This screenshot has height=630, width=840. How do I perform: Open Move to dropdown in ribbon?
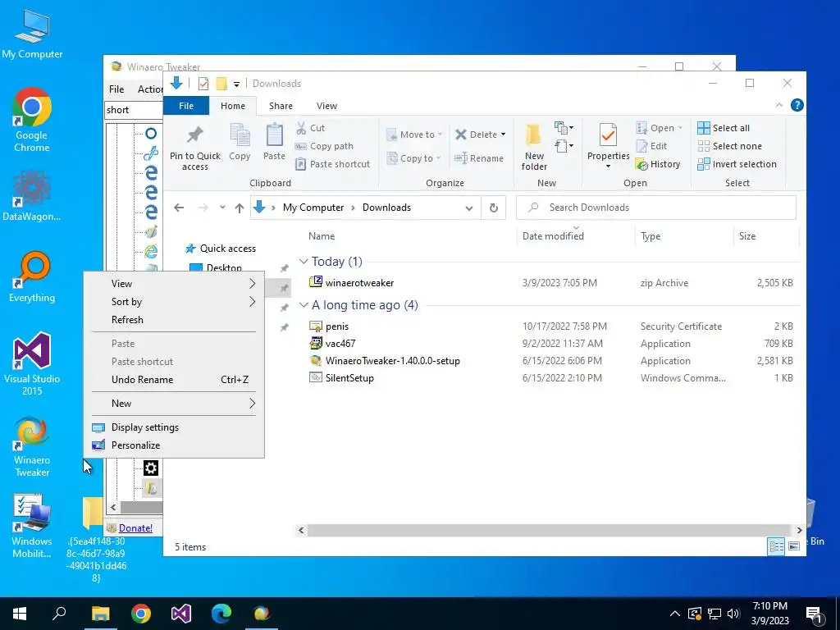point(414,135)
